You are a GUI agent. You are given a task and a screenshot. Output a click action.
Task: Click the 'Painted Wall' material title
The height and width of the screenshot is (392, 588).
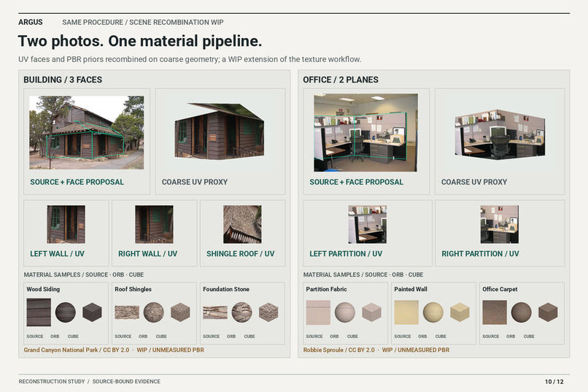point(411,289)
